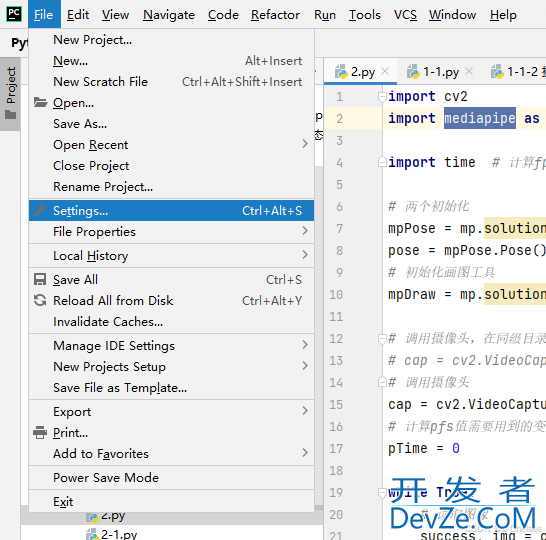Close the 2.py editor tab
The height and width of the screenshot is (540, 546).
385,71
